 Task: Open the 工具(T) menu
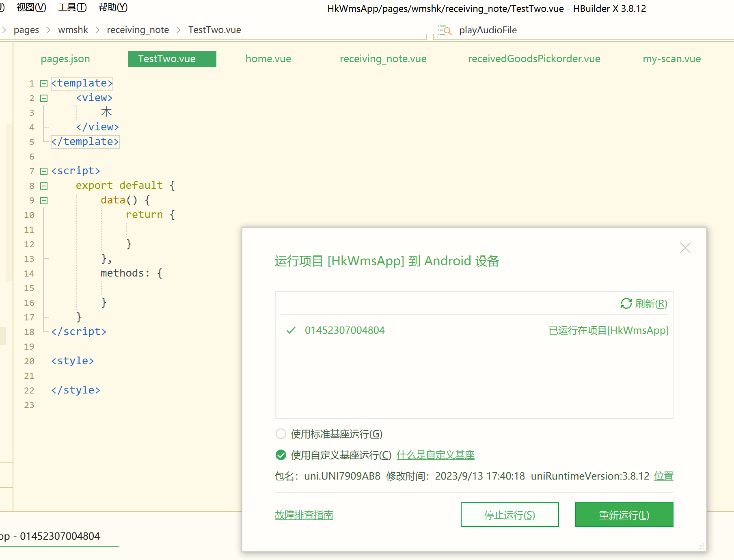point(72,7)
